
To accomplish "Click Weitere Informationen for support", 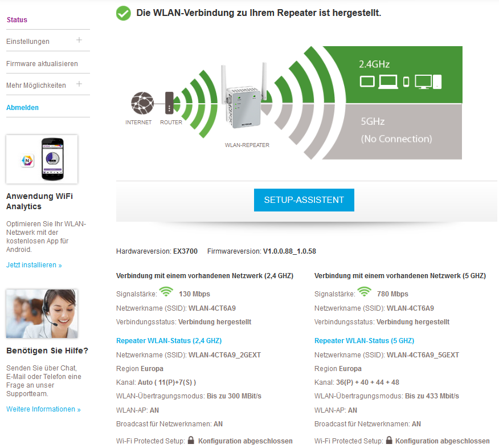I will pos(43,409).
